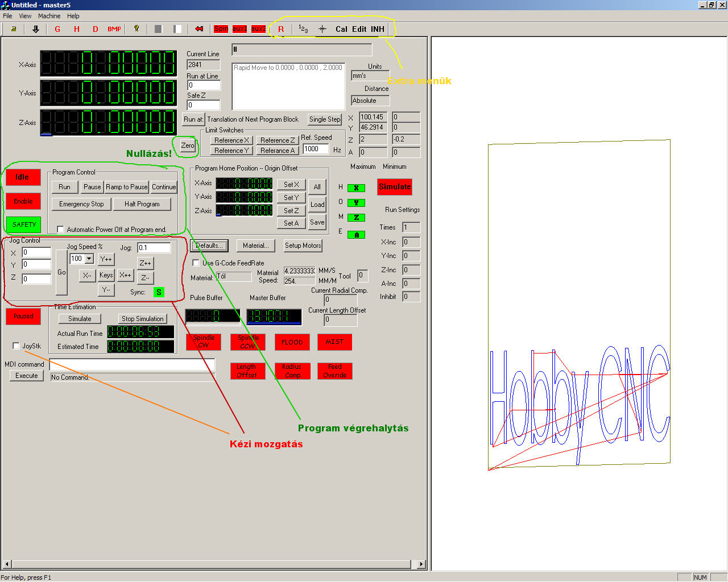
Task: Click the Run at Line input field
Action: (204, 85)
